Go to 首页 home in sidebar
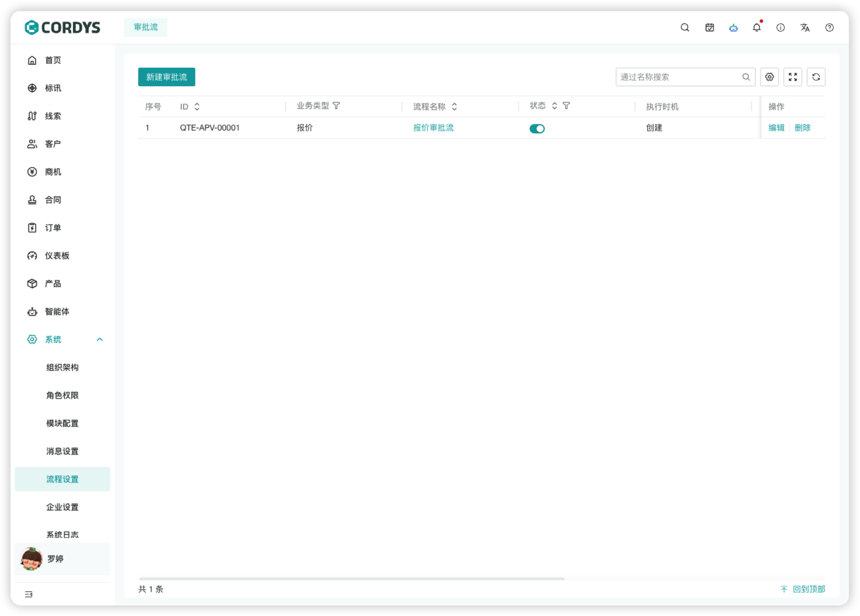The image size is (860, 616). pos(62,60)
